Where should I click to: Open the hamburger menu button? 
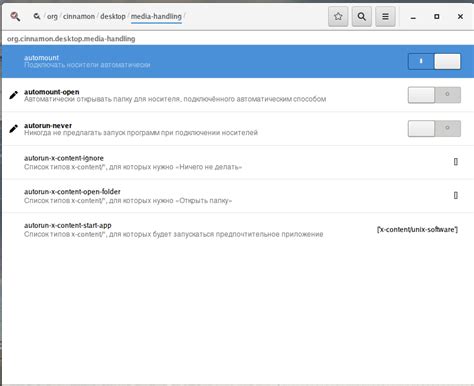(385, 16)
